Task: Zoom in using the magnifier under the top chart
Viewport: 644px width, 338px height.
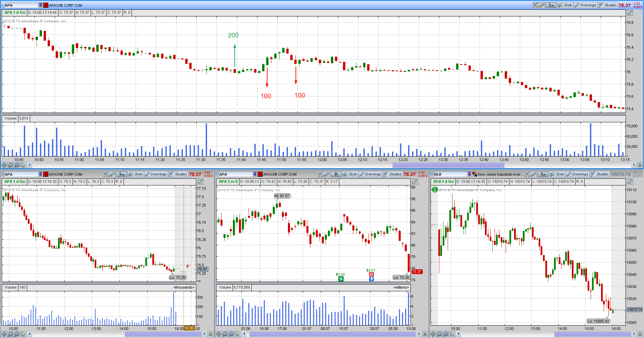Action: [10, 165]
